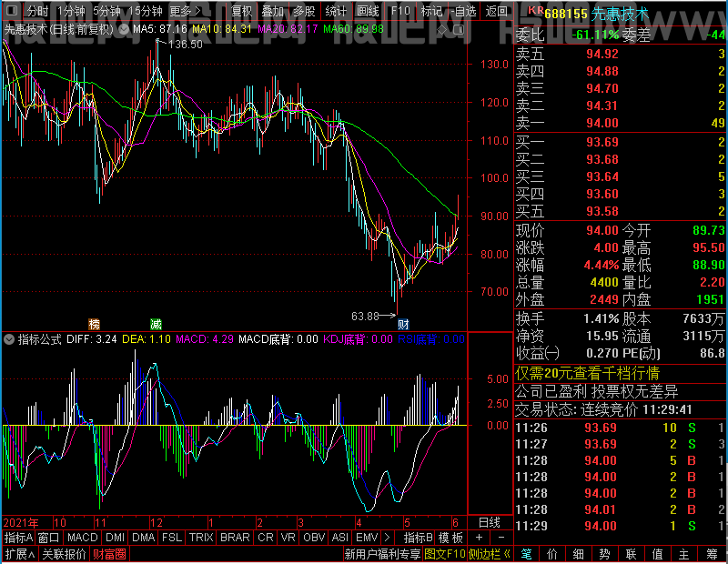Switch to the 分时 intraday view
728x564 pixels.
coord(37,11)
